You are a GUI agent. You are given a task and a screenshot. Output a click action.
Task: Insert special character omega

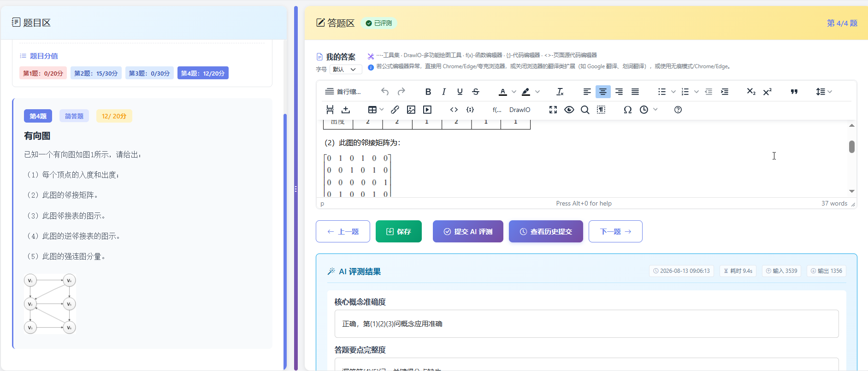click(x=627, y=110)
